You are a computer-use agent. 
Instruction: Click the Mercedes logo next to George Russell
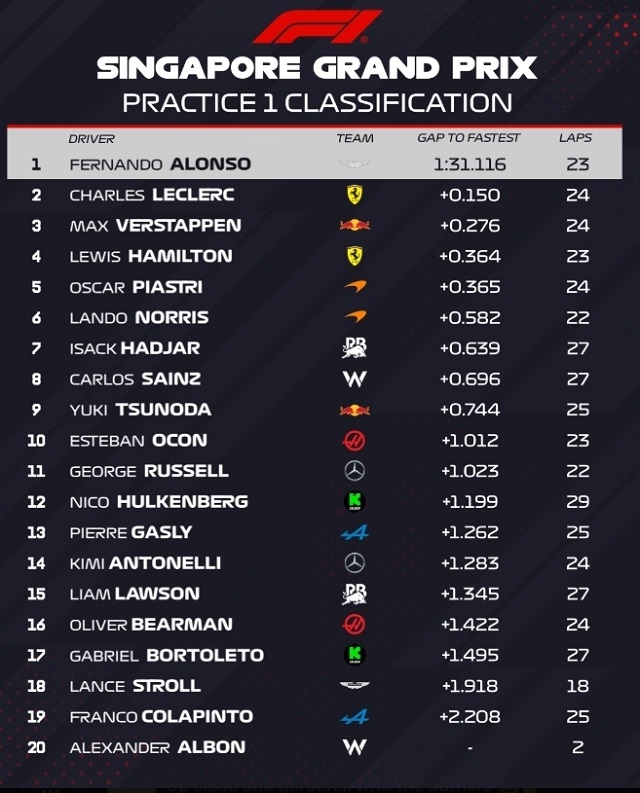355,471
